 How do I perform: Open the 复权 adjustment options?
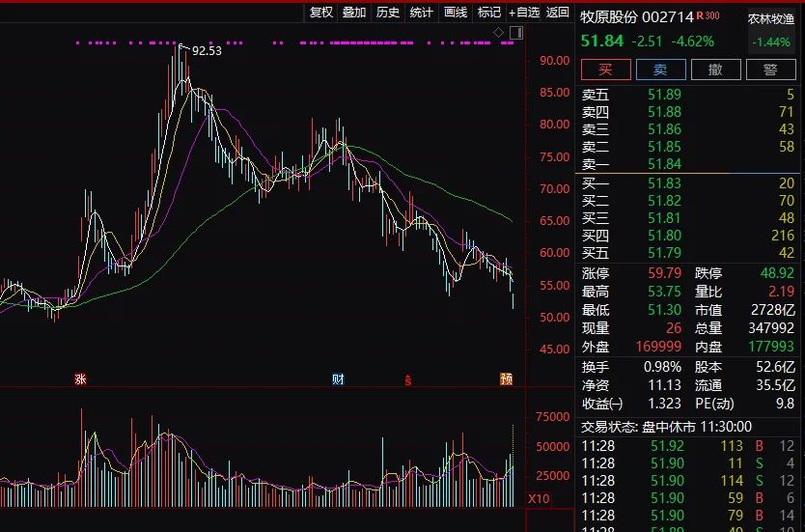pos(320,13)
